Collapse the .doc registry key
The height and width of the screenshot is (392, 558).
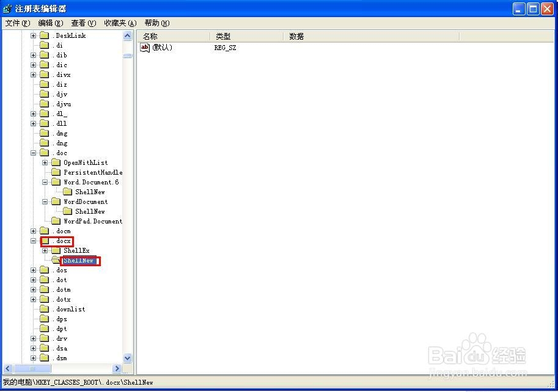(x=33, y=153)
